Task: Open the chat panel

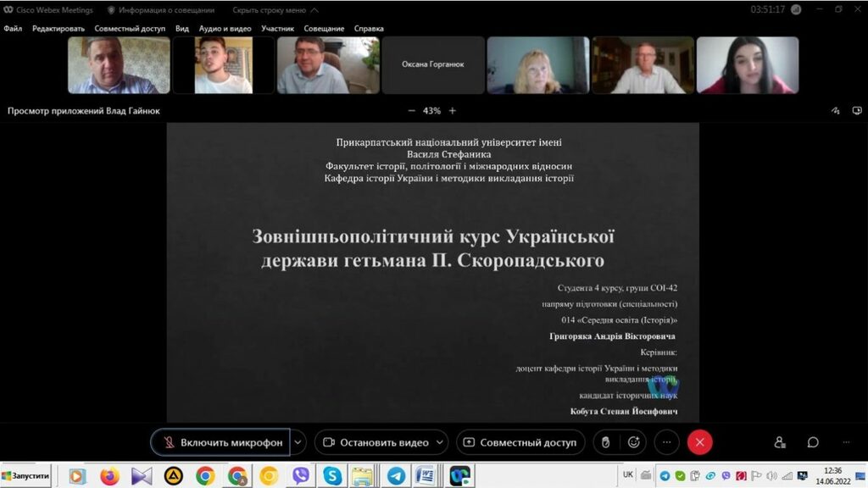Action: tap(812, 442)
